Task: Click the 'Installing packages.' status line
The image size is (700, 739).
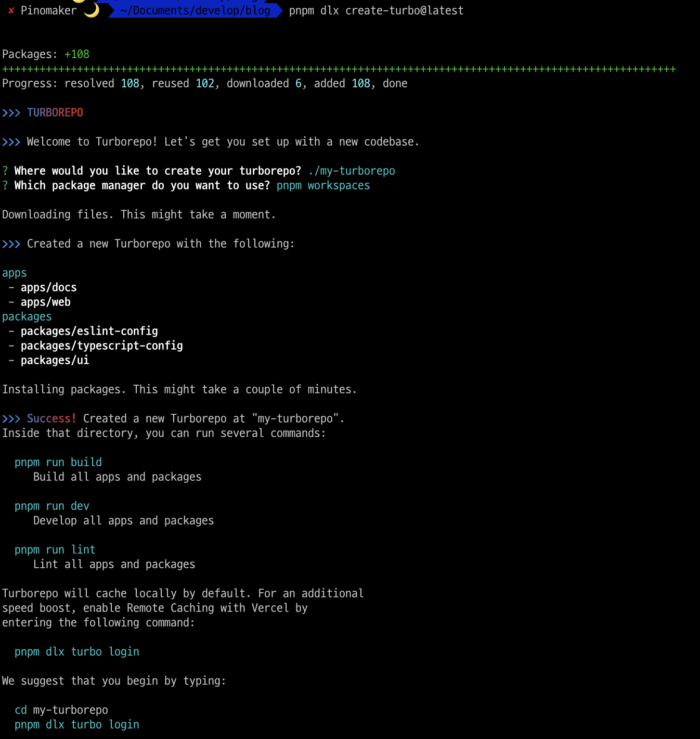Action: pyautogui.click(x=180, y=389)
